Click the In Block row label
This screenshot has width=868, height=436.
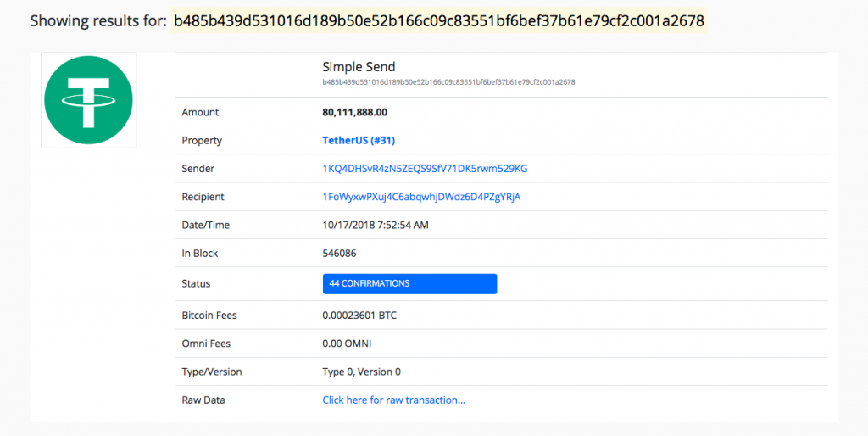point(200,253)
